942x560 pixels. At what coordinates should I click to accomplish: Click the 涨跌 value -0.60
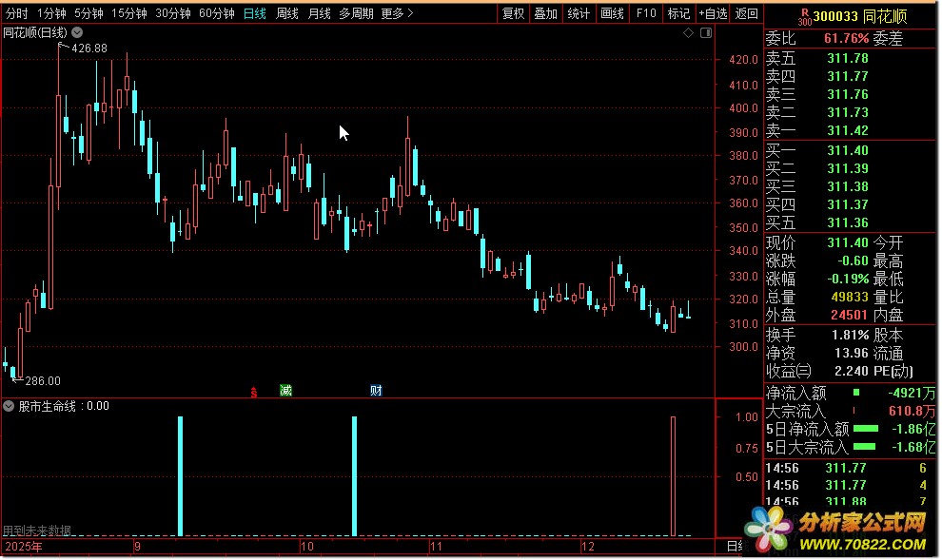854,261
